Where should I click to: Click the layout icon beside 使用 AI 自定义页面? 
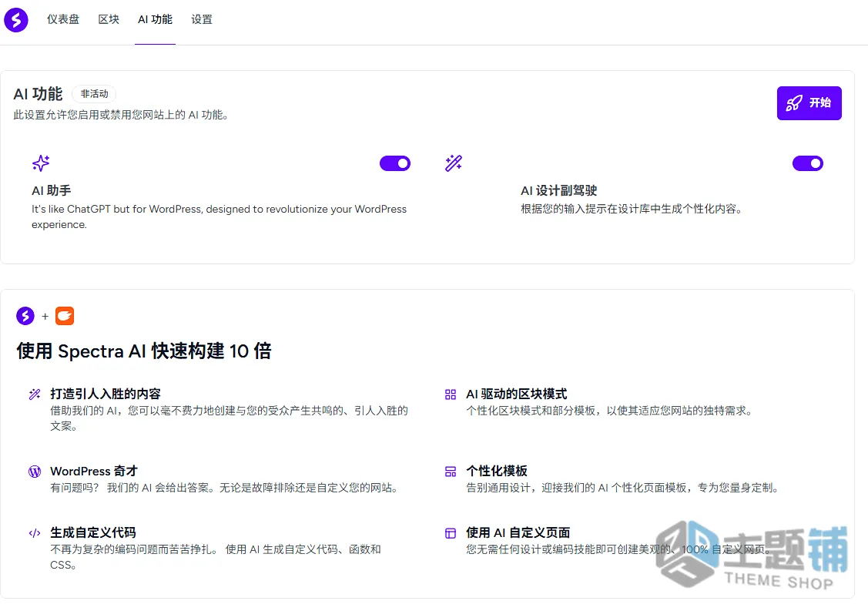tap(451, 533)
